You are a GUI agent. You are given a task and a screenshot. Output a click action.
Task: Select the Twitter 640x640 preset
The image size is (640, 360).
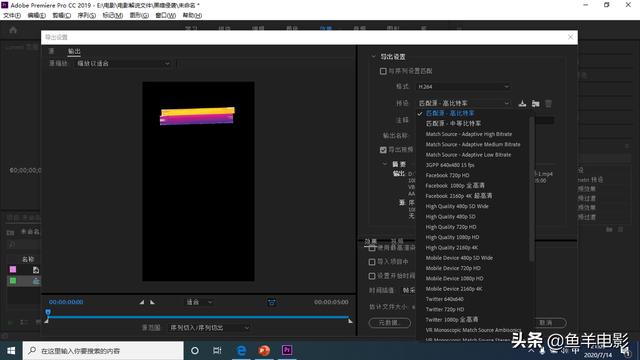[x=444, y=299]
